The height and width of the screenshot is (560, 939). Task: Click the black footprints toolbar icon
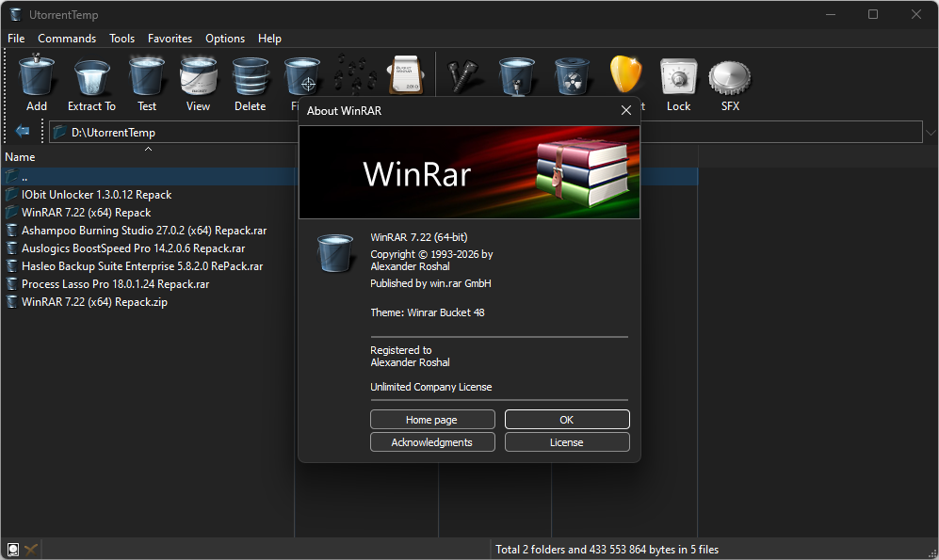pyautogui.click(x=354, y=74)
